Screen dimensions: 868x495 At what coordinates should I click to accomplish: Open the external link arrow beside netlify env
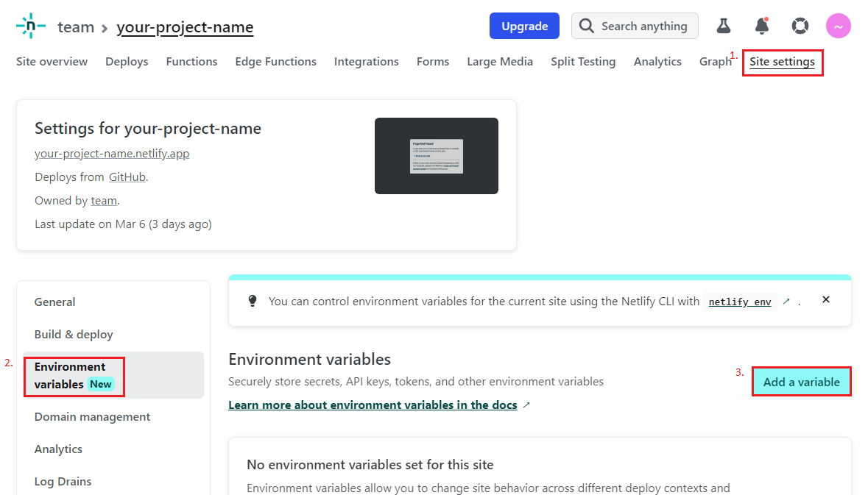[x=786, y=302]
